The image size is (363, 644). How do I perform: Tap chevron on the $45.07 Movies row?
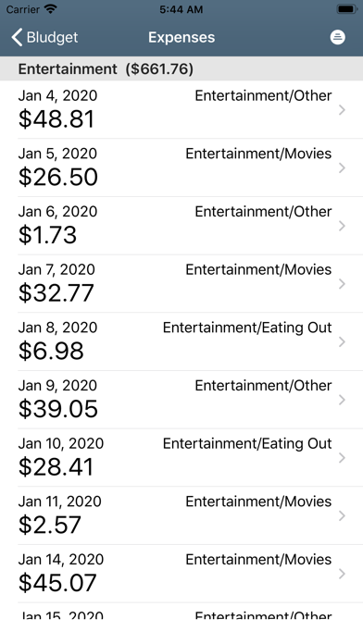coord(342,574)
